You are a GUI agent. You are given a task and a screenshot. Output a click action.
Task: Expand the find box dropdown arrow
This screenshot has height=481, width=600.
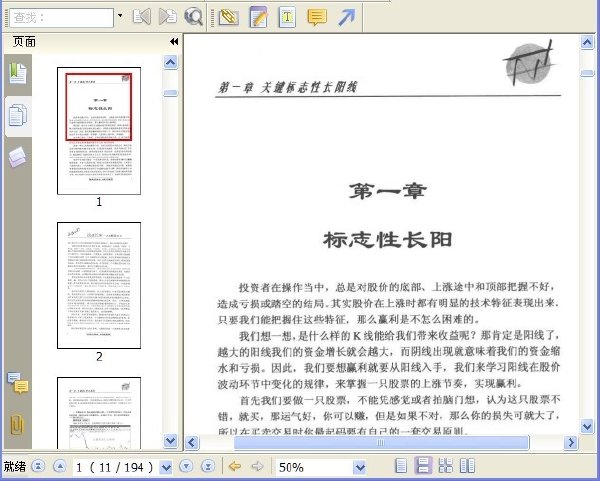[120, 16]
